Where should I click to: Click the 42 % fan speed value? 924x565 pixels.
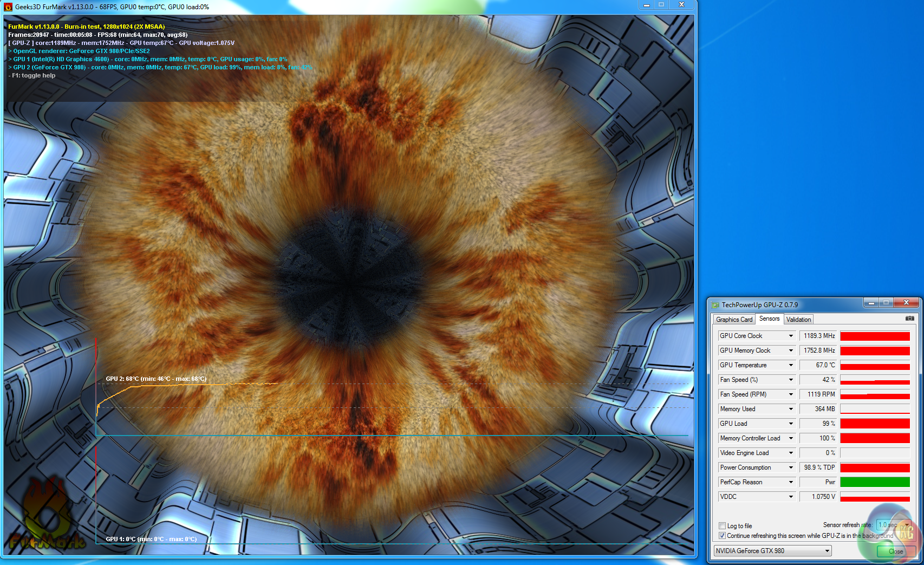point(818,380)
